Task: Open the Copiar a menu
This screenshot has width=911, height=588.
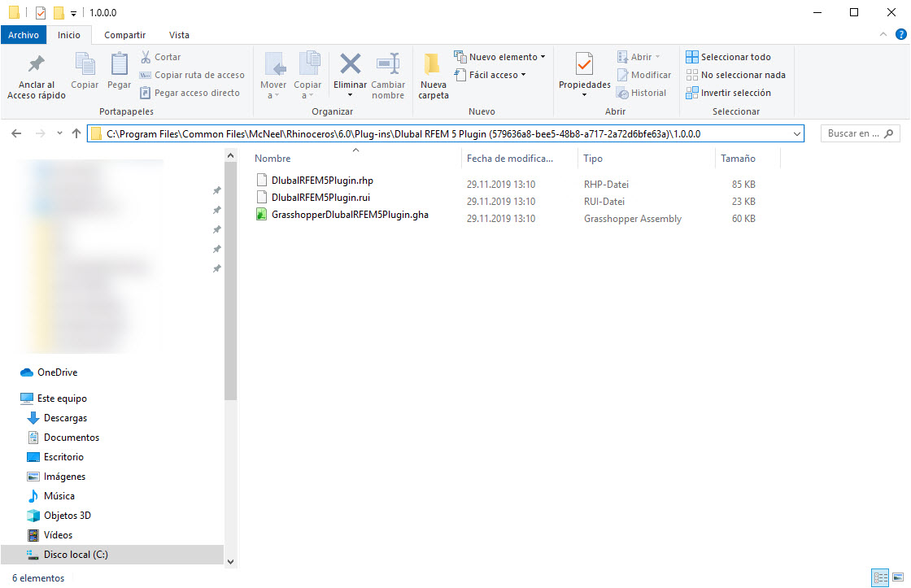Action: (307, 76)
